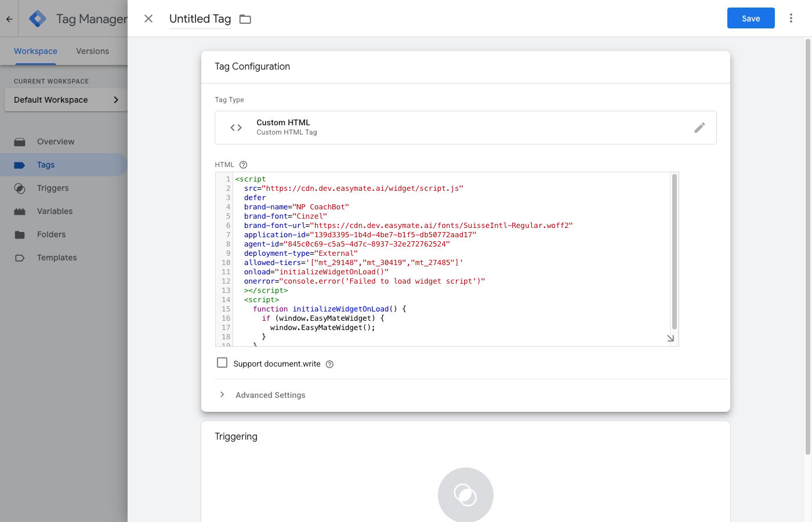The width and height of the screenshot is (812, 522).
Task: Click the 'src=' script URL code line
Action: coord(354,188)
